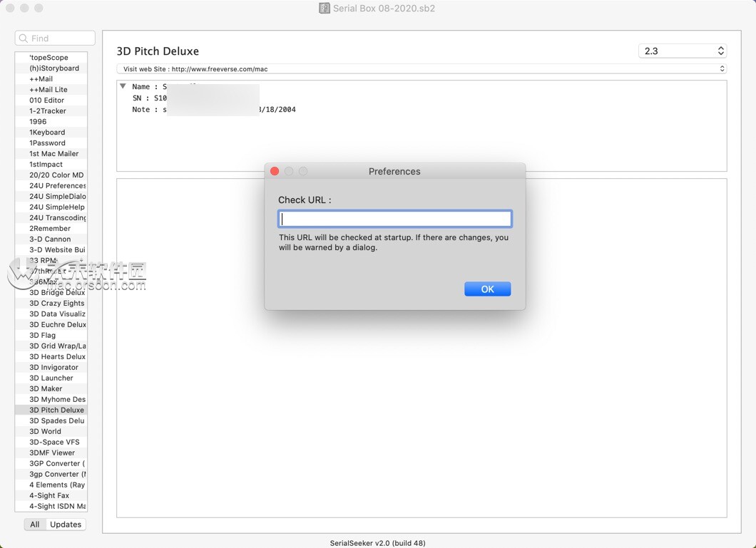Select 3D Hearts Deluxe entry
Image resolution: width=756 pixels, height=548 pixels.
click(x=51, y=357)
